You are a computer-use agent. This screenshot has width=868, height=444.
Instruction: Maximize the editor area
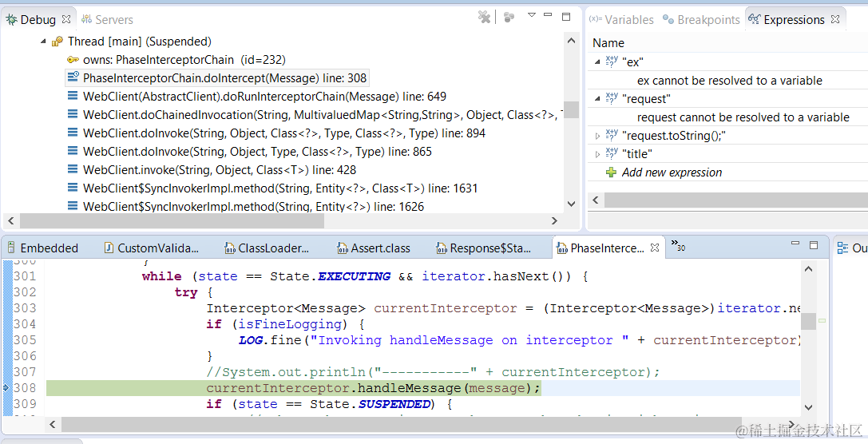814,244
